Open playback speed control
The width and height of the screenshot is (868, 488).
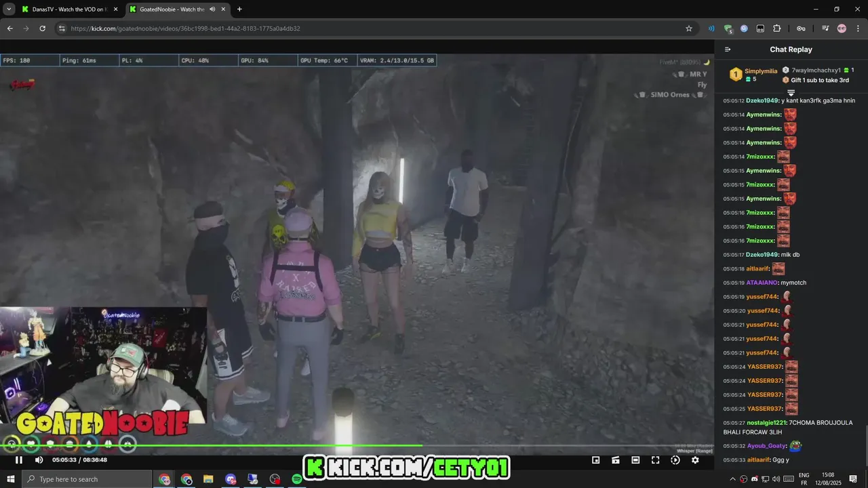(675, 460)
